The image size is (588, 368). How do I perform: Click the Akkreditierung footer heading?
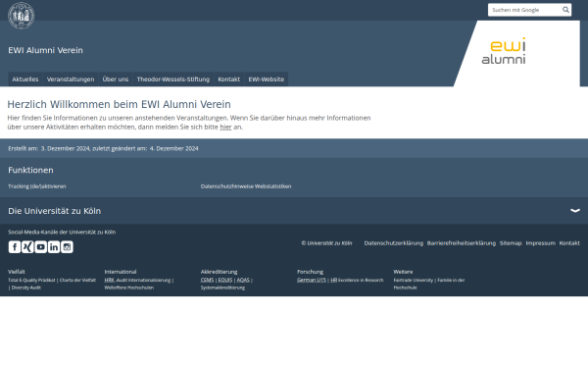point(219,272)
